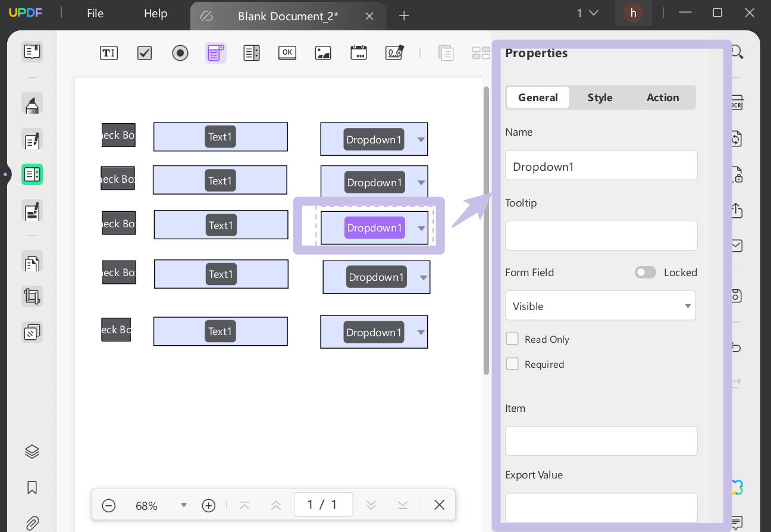Enable the Required checkbox
The width and height of the screenshot is (771, 532).
[512, 364]
